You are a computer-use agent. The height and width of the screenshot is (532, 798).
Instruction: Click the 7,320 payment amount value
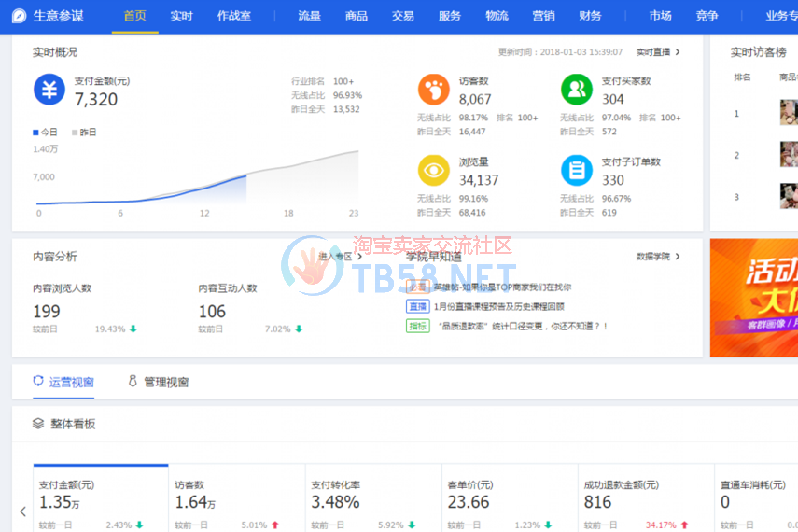click(96, 99)
